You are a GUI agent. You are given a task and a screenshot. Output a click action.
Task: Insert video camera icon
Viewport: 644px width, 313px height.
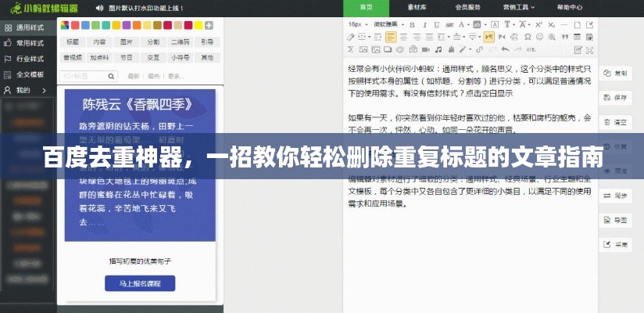point(425,49)
